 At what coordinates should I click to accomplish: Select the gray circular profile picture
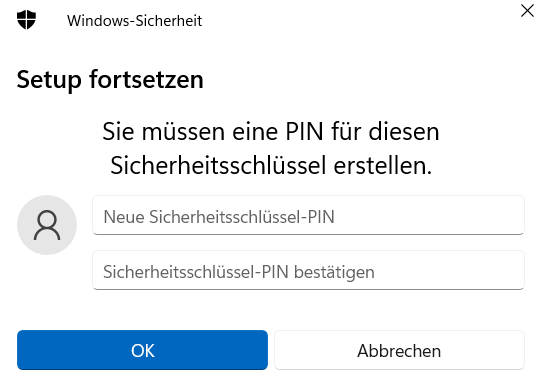point(47,225)
